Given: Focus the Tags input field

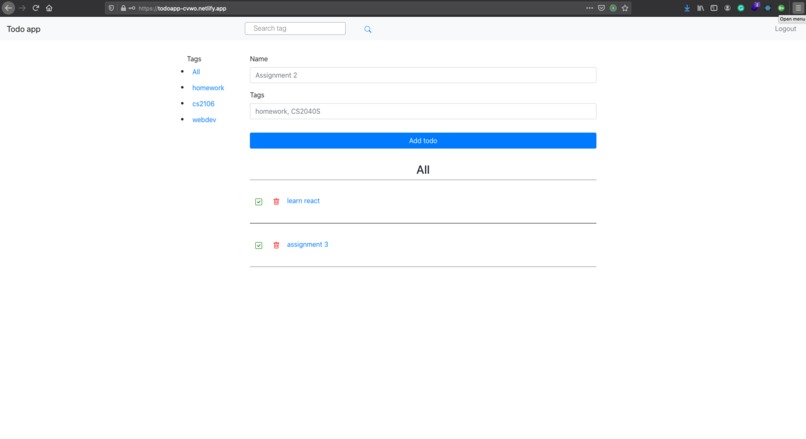Looking at the screenshot, I should coord(423,111).
